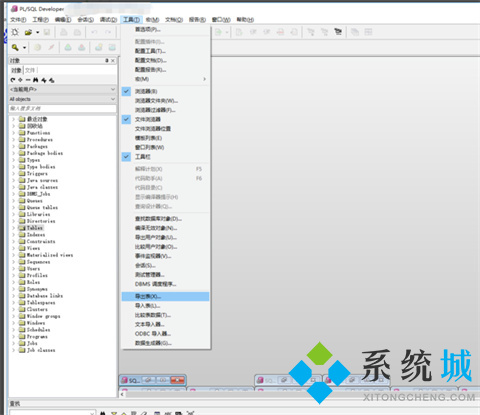
Task: Click the red close button on SQ.. window
Action: 177,380
